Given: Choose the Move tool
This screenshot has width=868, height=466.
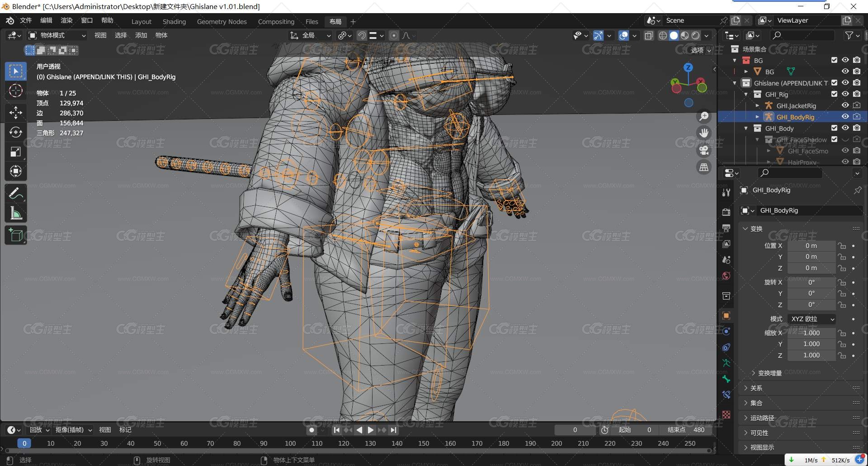Looking at the screenshot, I should point(16,112).
